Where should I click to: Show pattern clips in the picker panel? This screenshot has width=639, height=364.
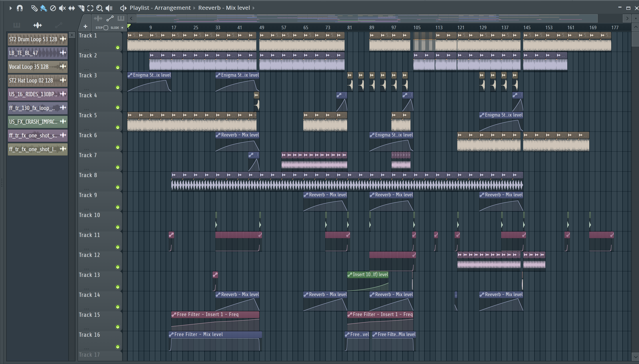coord(16,25)
